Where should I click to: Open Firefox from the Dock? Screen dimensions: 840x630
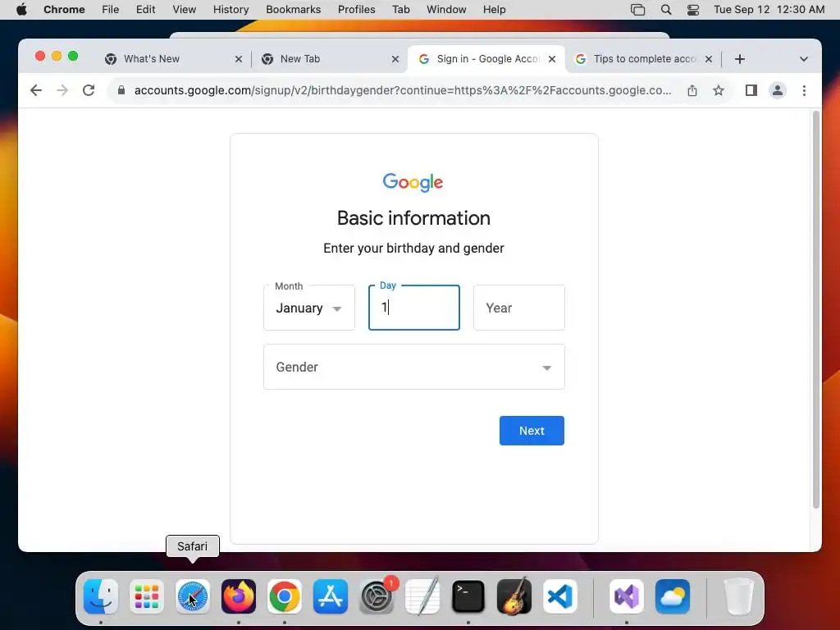[x=239, y=596]
